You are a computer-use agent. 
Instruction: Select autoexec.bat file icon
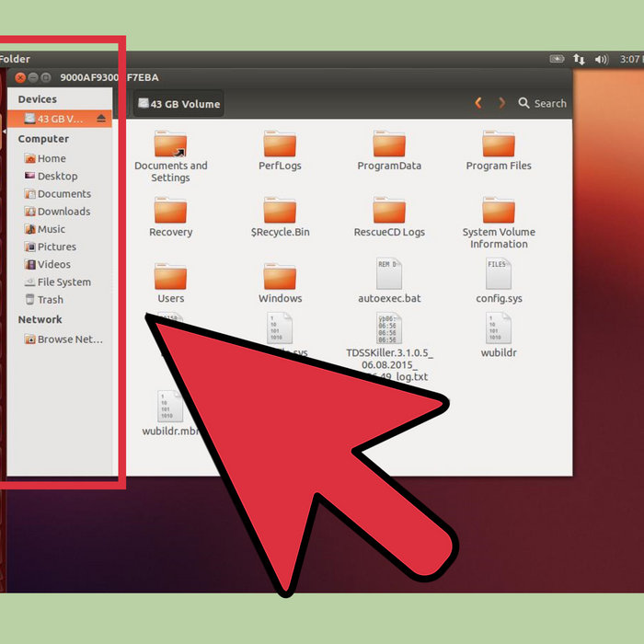[x=389, y=273]
